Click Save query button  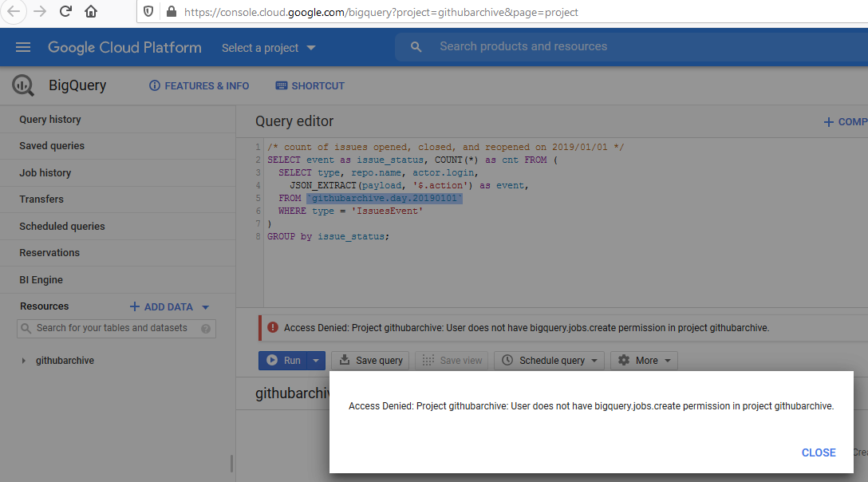tap(370, 361)
